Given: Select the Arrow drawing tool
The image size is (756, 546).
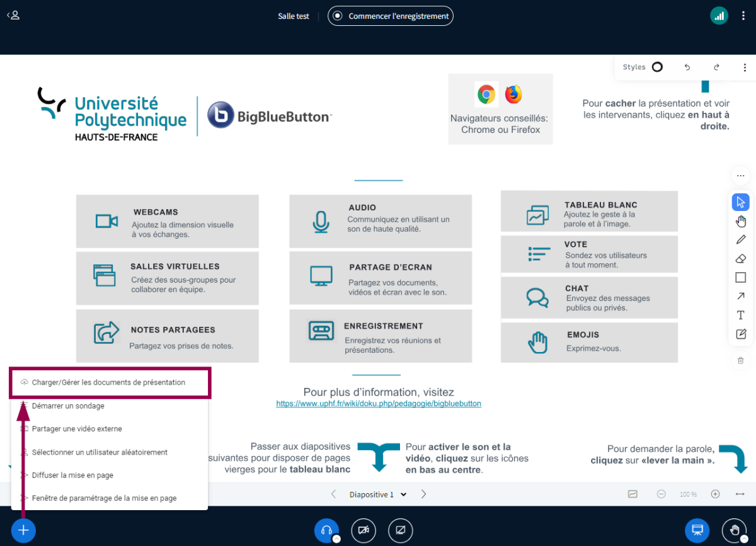Looking at the screenshot, I should pyautogui.click(x=741, y=296).
